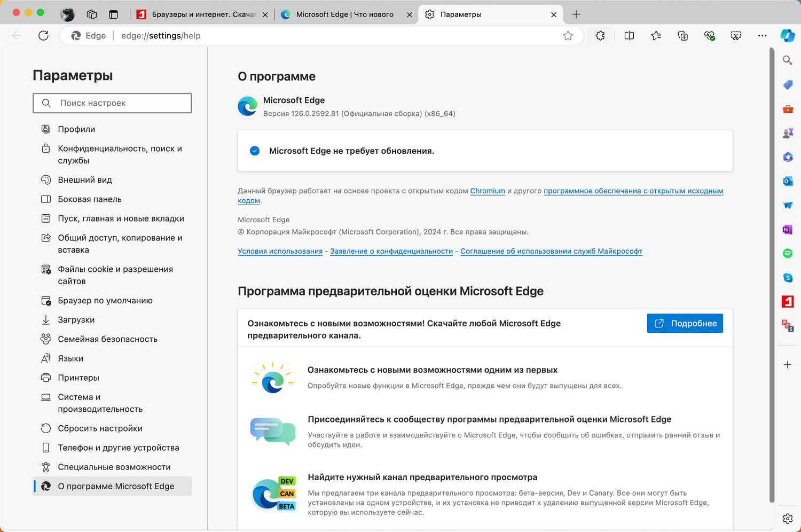Open 'Языки' settings section

[x=70, y=358]
